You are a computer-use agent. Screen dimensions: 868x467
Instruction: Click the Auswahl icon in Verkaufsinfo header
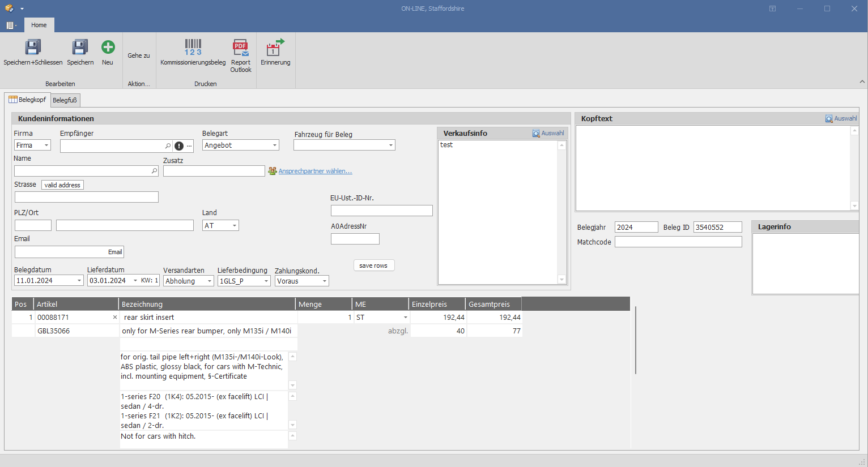click(536, 134)
